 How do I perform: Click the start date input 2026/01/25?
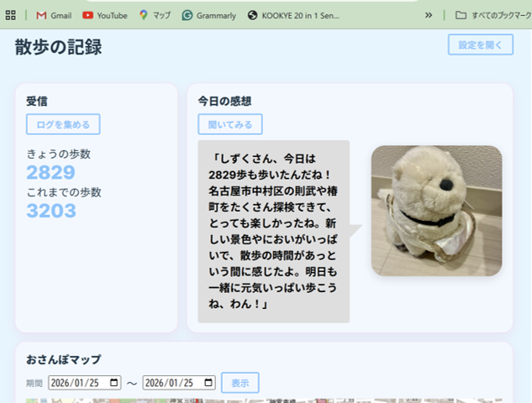point(85,383)
